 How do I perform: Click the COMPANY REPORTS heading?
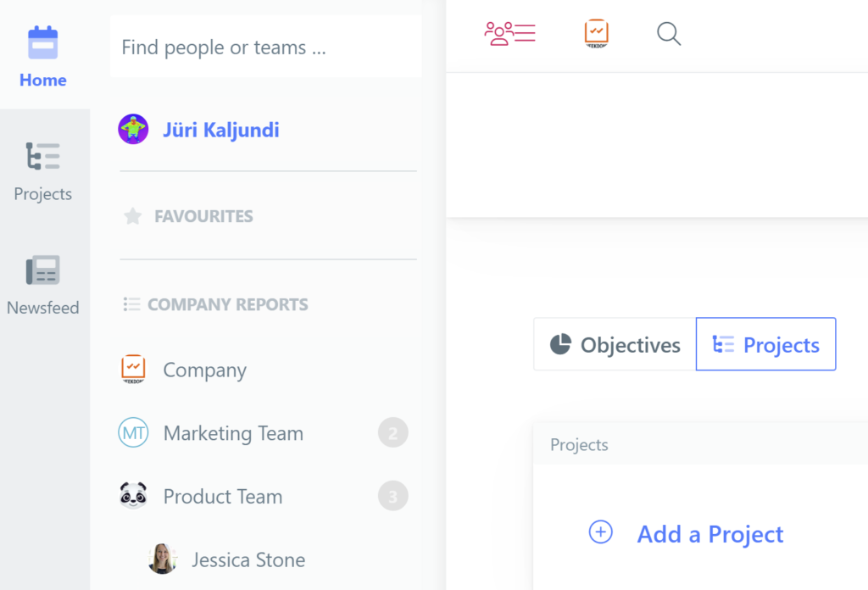pyautogui.click(x=228, y=304)
